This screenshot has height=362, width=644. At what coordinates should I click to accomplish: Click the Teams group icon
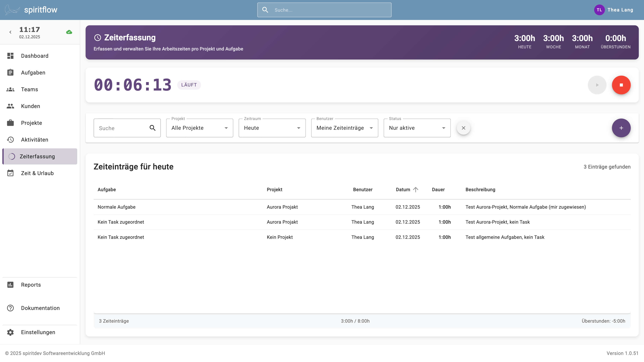click(10, 89)
